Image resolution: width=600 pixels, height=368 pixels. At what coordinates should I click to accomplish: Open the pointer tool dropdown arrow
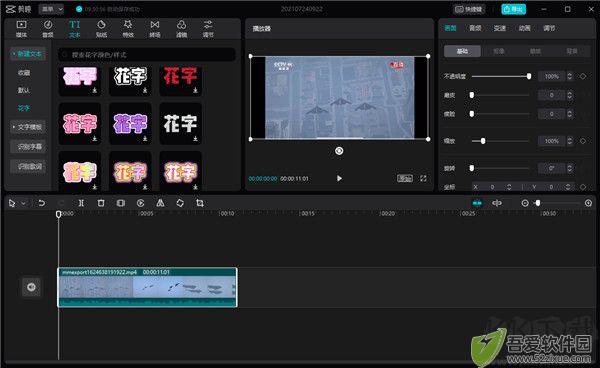(x=23, y=204)
